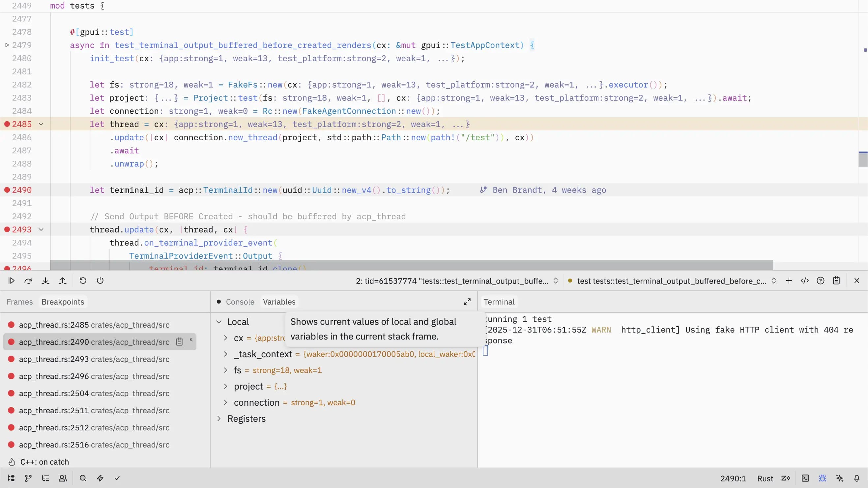Expand the cx variable entry
Image resolution: width=868 pixels, height=488 pixels.
coord(226,338)
